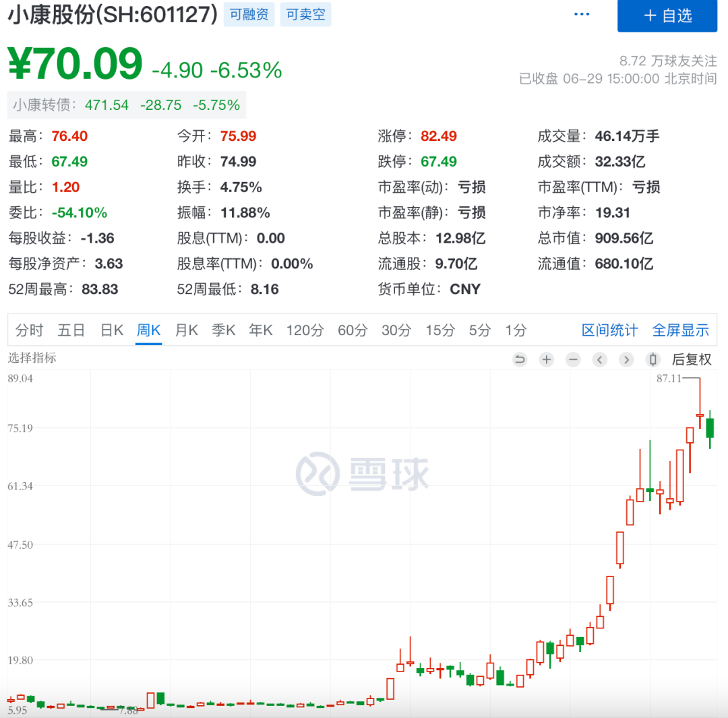Open the 120分 interval option
This screenshot has height=718, width=728.
click(305, 330)
